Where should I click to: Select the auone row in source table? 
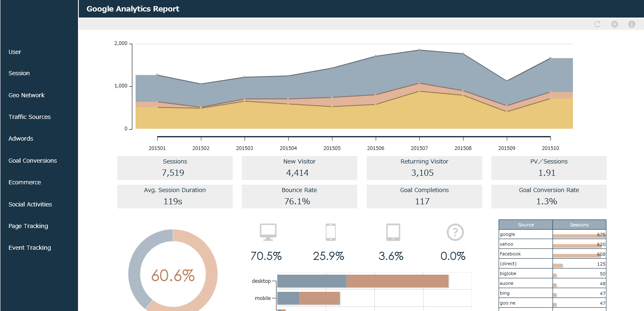click(553, 284)
